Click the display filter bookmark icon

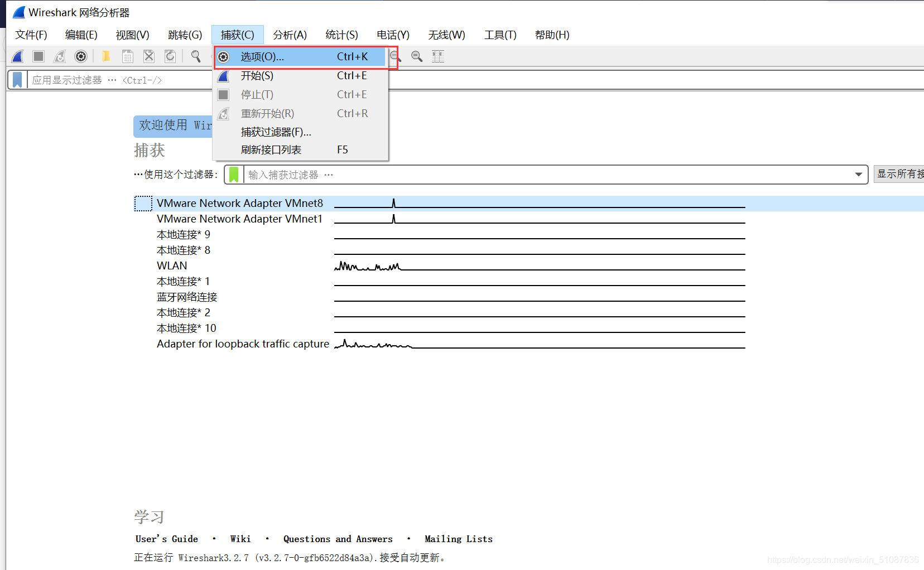coord(17,80)
